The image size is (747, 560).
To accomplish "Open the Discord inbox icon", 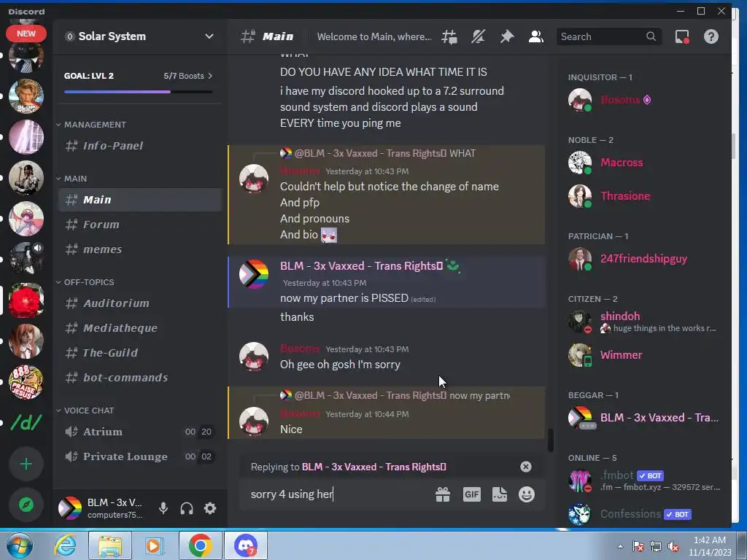I will (682, 36).
